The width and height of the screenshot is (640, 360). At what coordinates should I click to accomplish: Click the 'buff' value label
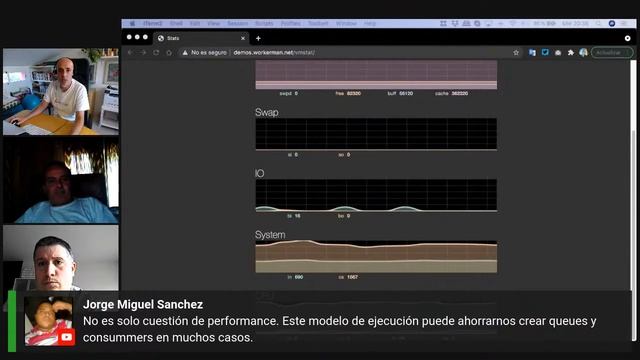point(400,93)
